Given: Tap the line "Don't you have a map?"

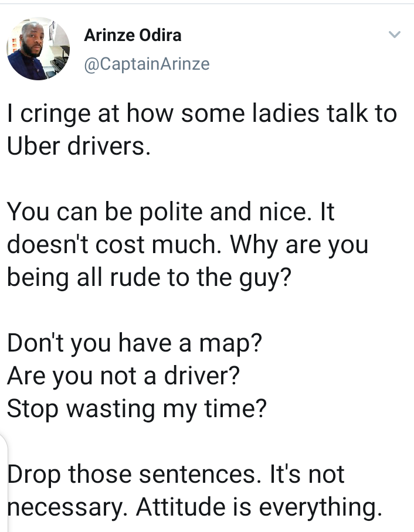Looking at the screenshot, I should click(x=135, y=344).
